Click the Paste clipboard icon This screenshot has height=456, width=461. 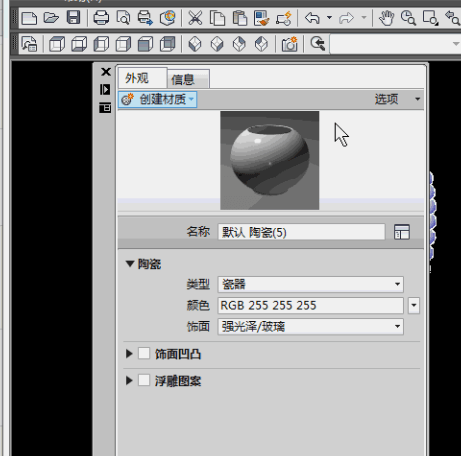pos(240,18)
